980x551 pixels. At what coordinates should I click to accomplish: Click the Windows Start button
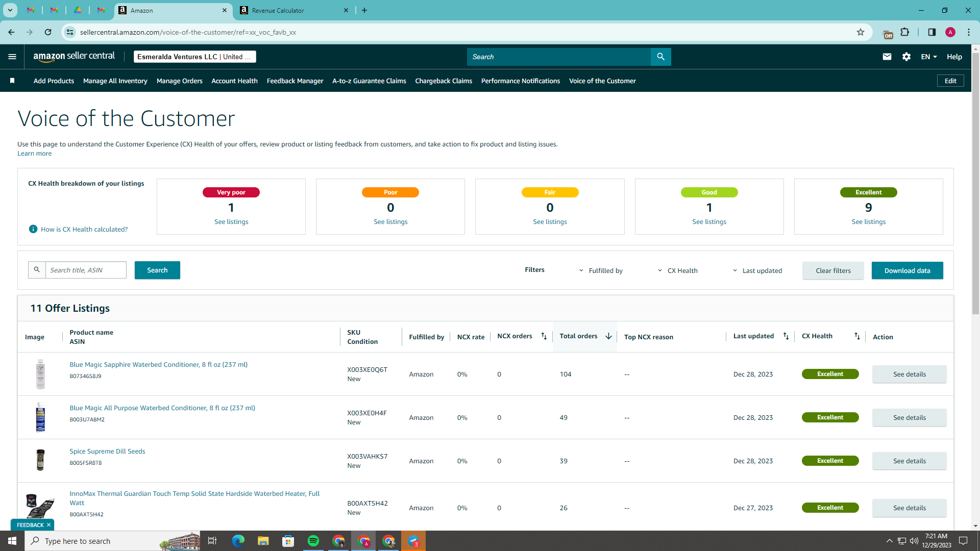(12, 541)
